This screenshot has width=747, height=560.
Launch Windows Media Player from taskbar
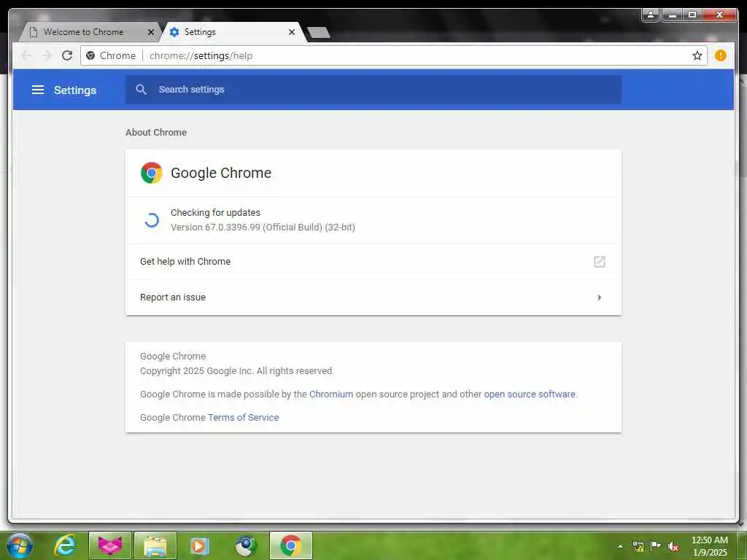(199, 545)
